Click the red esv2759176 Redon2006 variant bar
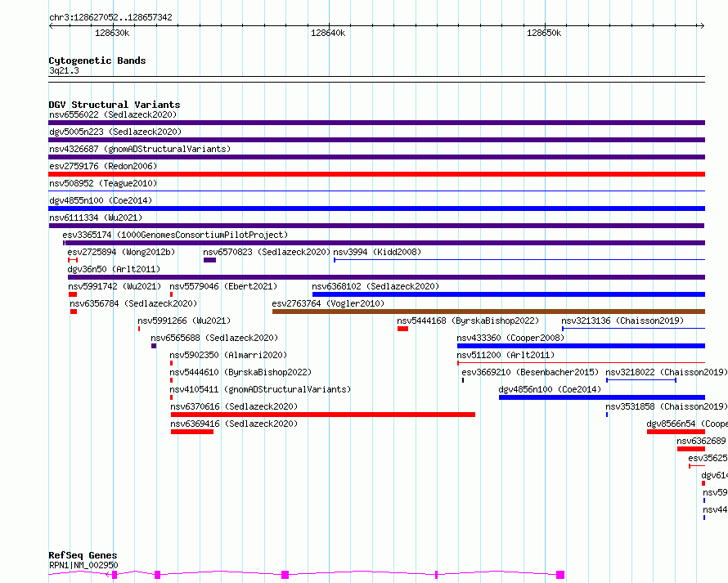This screenshot has height=583, width=728. click(376, 174)
